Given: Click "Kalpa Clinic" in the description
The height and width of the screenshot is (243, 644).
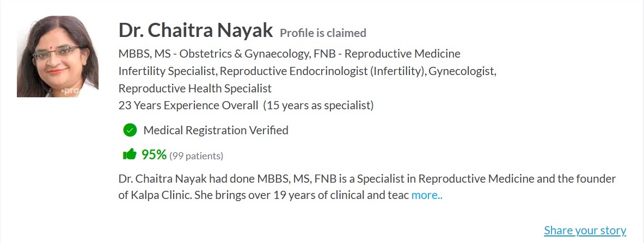Looking at the screenshot, I should pyautogui.click(x=158, y=195).
